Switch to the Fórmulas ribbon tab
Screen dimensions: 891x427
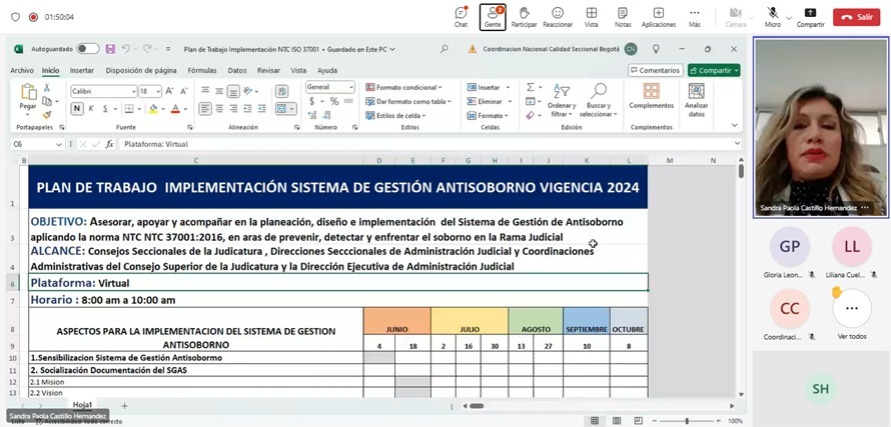202,71
